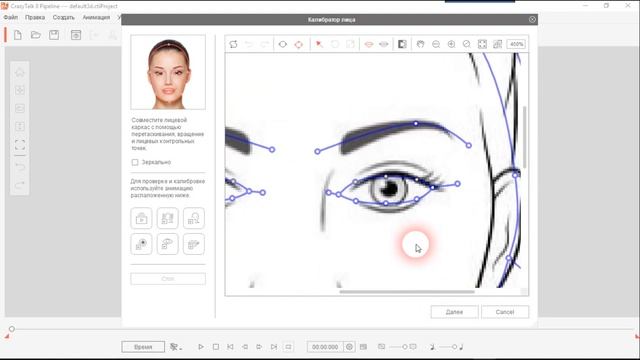Toggle the loop playback button
640x360 pixels.
coord(288,347)
